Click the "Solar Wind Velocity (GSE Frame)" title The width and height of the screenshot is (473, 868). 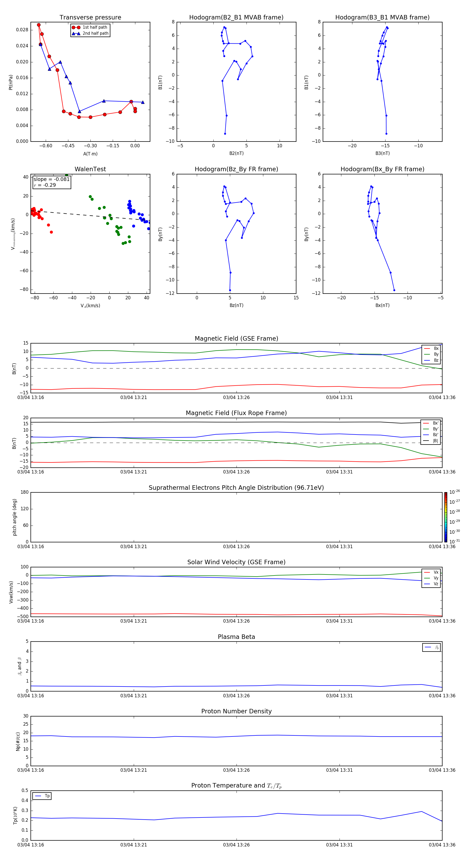(x=236, y=562)
